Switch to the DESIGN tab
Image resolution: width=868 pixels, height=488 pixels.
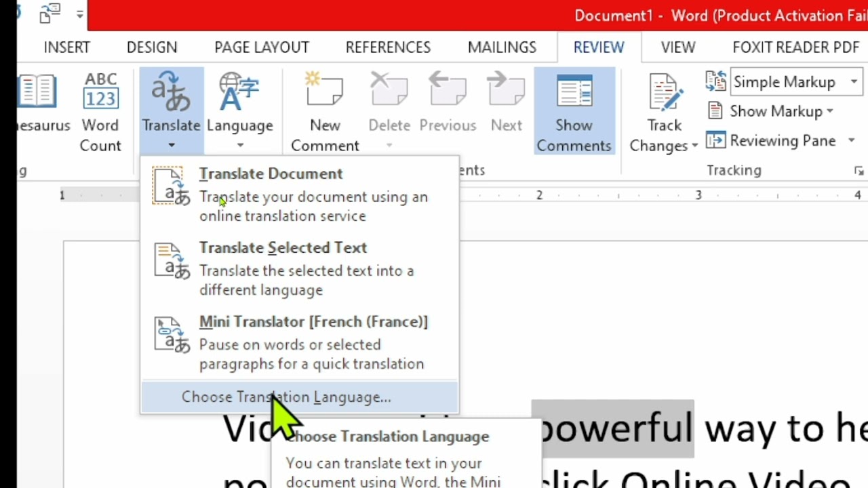(152, 47)
